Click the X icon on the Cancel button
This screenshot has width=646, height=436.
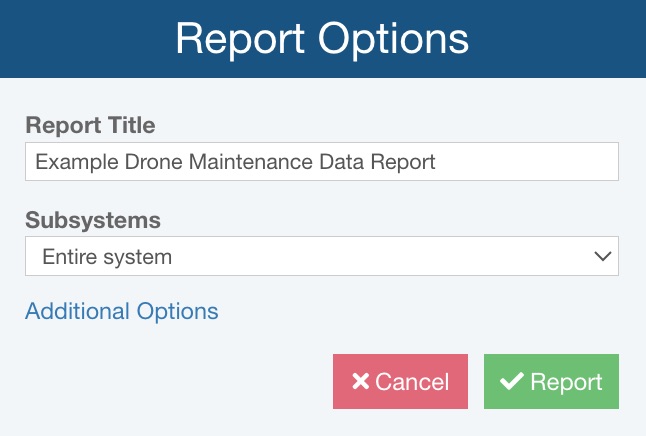[360, 382]
